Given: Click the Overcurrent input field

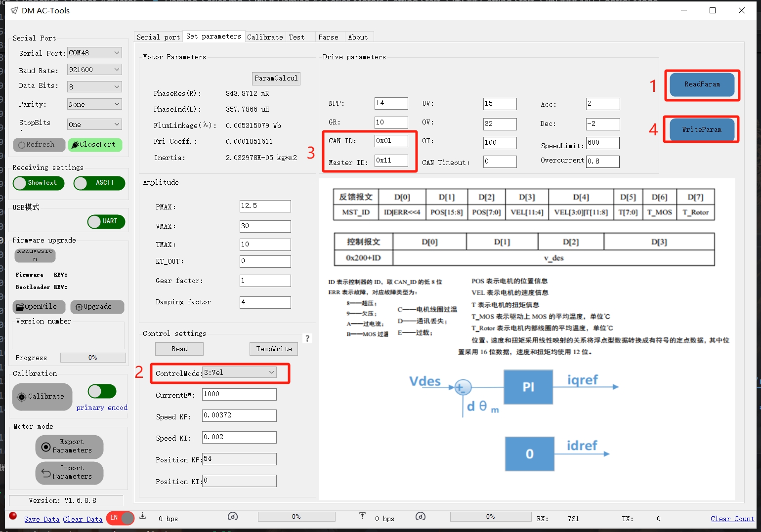Looking at the screenshot, I should tap(603, 162).
